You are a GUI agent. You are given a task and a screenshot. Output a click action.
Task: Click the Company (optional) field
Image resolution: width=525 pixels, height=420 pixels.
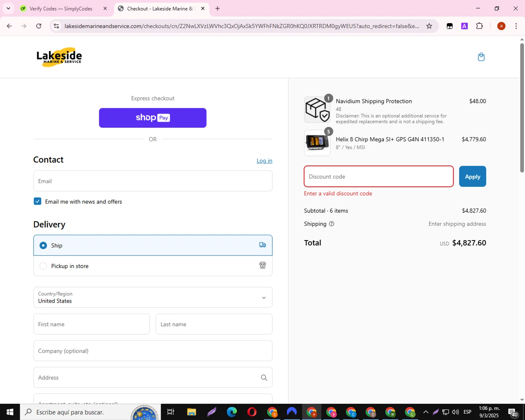[x=153, y=351]
